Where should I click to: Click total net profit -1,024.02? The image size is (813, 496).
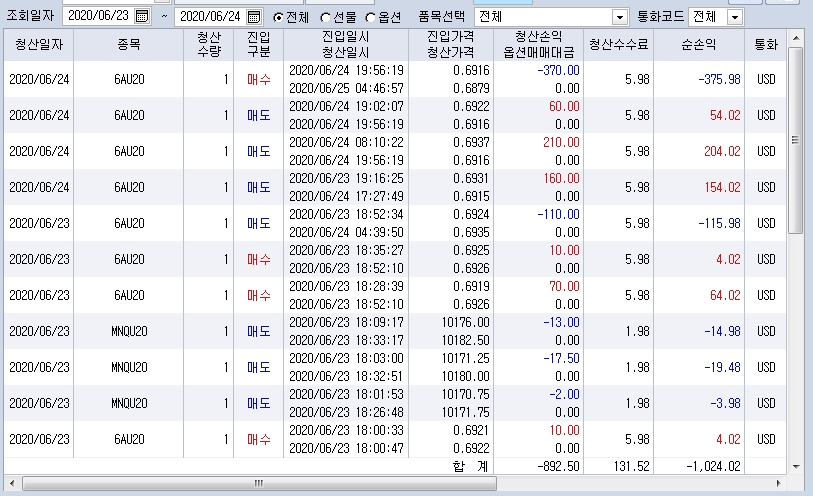click(713, 466)
